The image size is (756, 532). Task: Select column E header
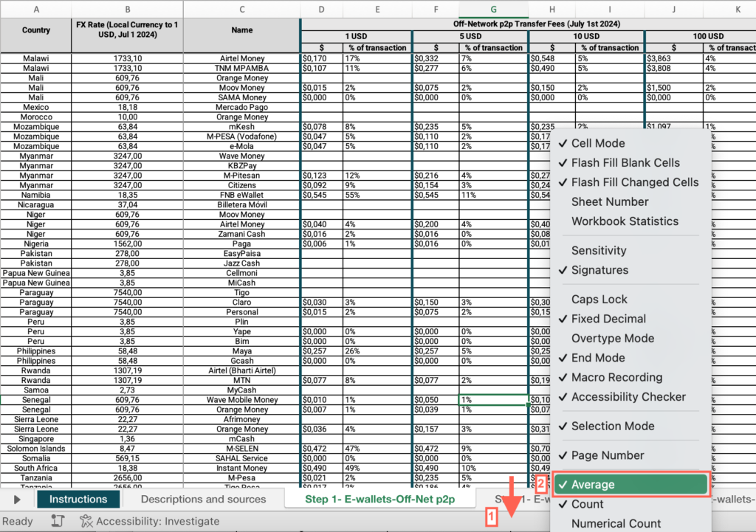tap(377, 9)
